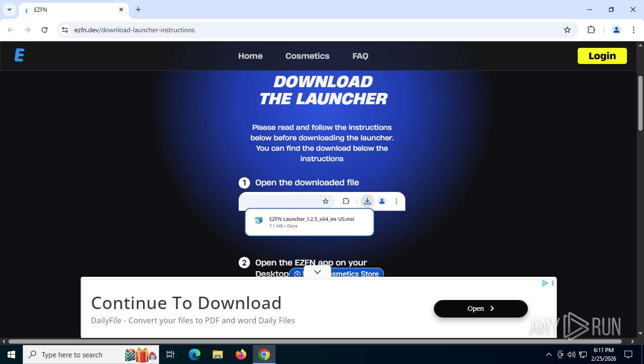The height and width of the screenshot is (364, 644).
Task: Collapse the ad with the chevron toggle
Action: pyautogui.click(x=317, y=272)
